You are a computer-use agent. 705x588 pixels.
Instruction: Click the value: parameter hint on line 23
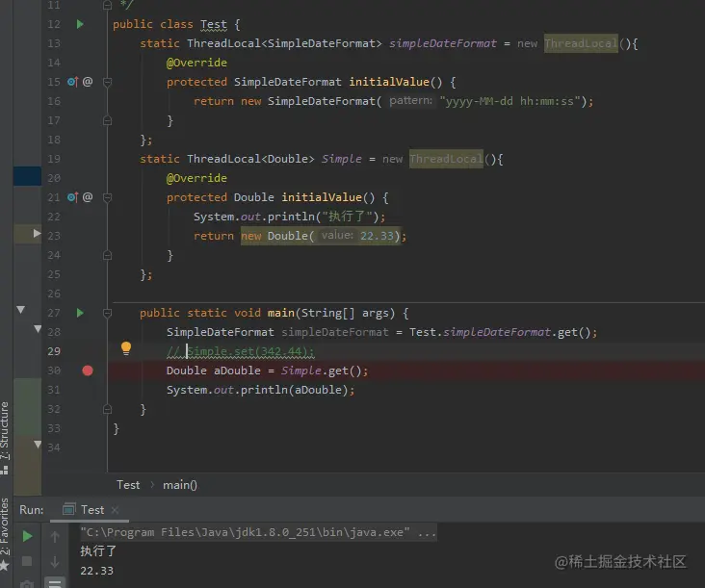tap(337, 236)
